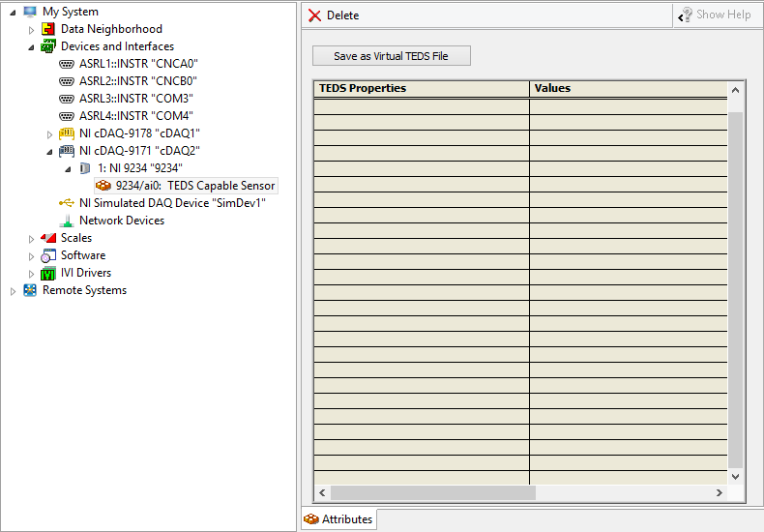Click the NI Simulated DAQ Device USB icon
This screenshot has width=764, height=532.
pos(67,203)
